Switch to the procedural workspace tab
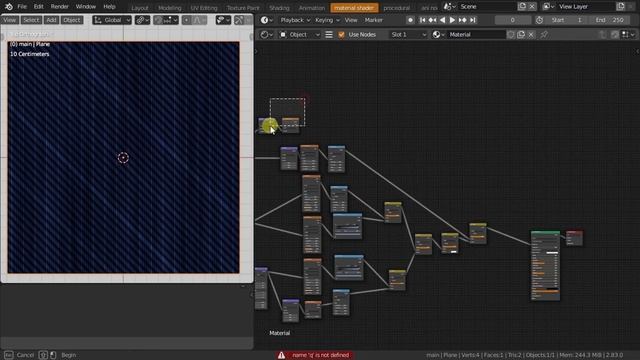 tap(397, 8)
